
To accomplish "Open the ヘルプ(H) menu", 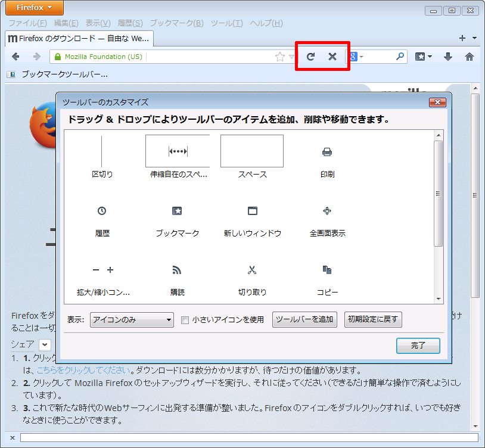I will (266, 23).
